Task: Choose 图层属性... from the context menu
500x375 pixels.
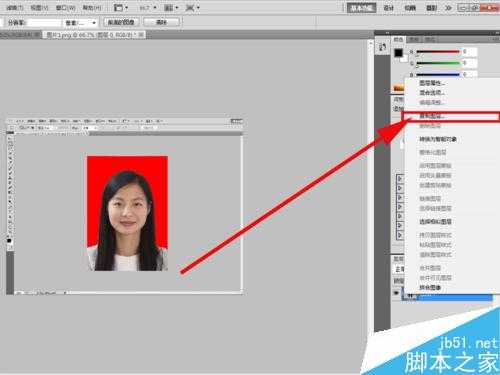Action: click(x=432, y=83)
